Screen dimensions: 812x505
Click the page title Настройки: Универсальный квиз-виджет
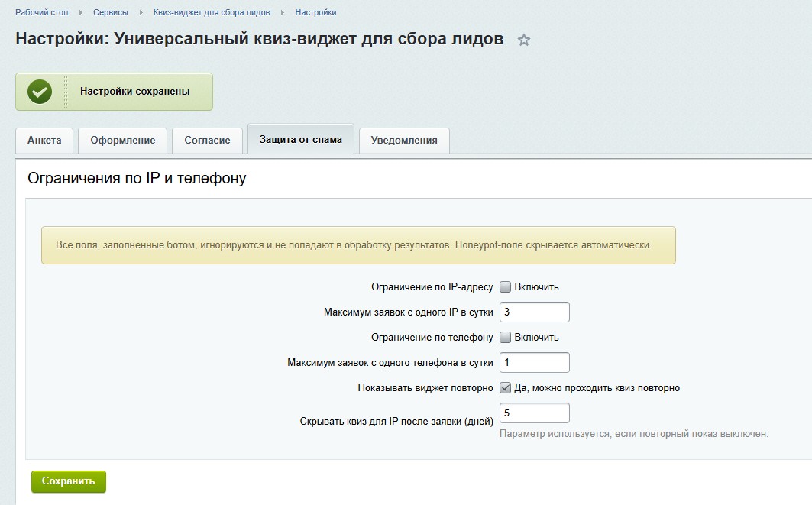260,39
